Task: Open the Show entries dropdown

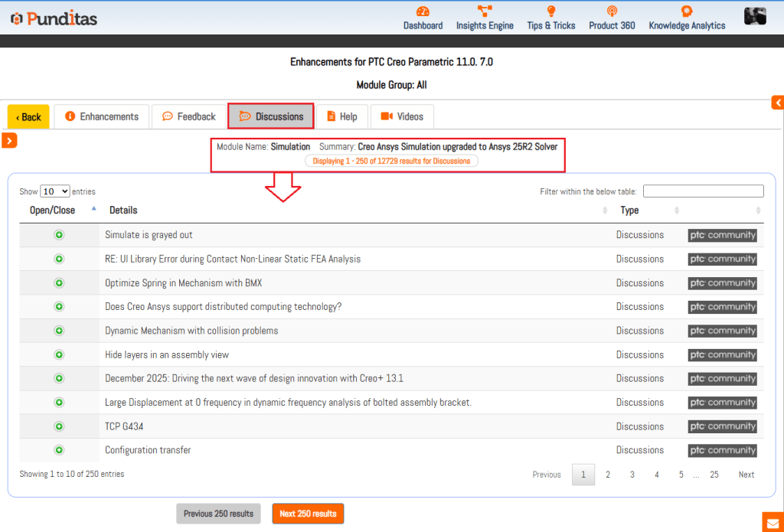Action: click(x=54, y=191)
